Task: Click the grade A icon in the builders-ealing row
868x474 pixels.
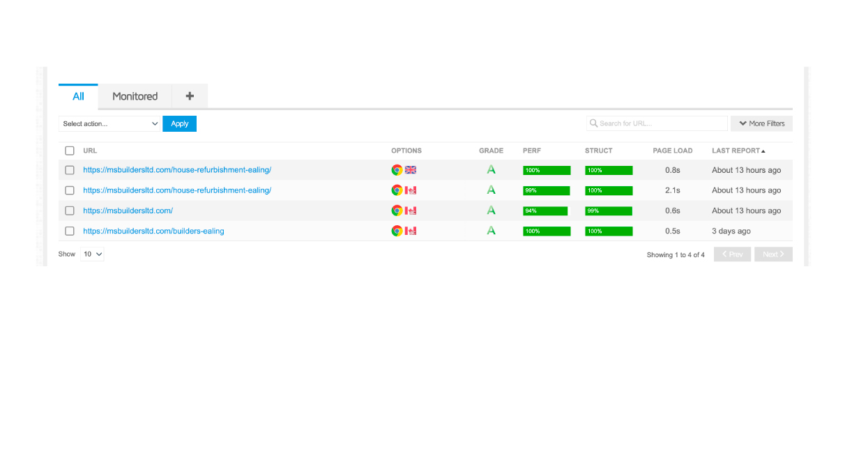Action: pos(491,231)
